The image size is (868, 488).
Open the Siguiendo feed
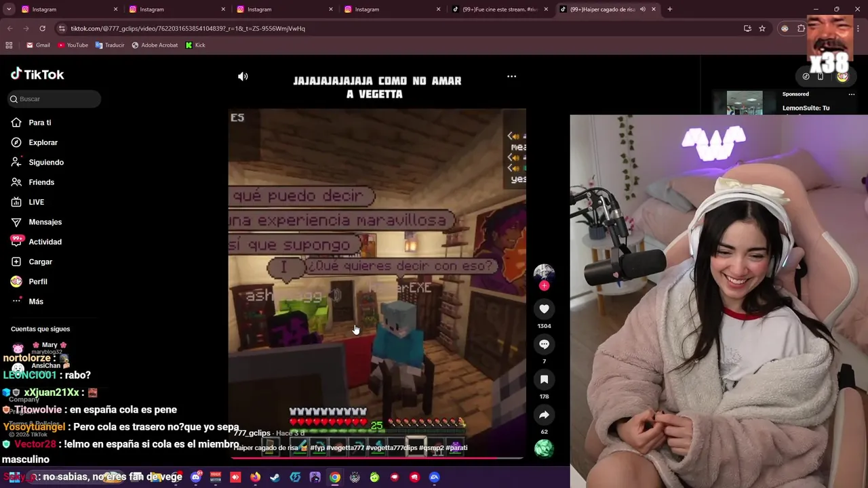46,163
